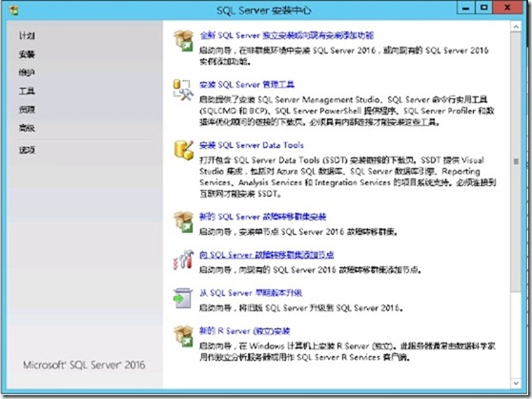Click the scrollbar down arrow

pyautogui.click(x=516, y=383)
